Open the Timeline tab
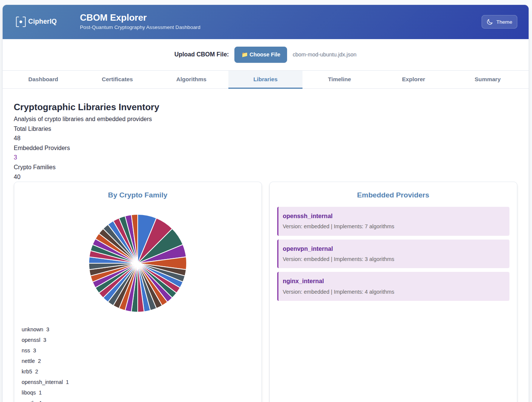This screenshot has width=532, height=402. (339, 79)
